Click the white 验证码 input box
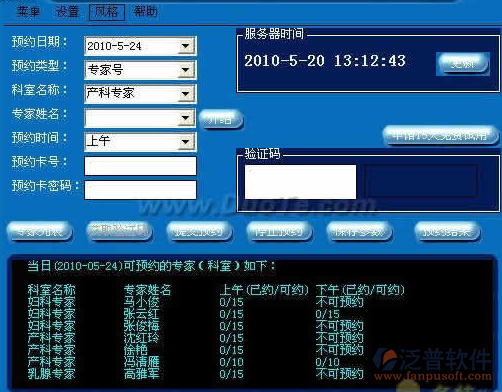The image size is (502, 392). [300, 182]
